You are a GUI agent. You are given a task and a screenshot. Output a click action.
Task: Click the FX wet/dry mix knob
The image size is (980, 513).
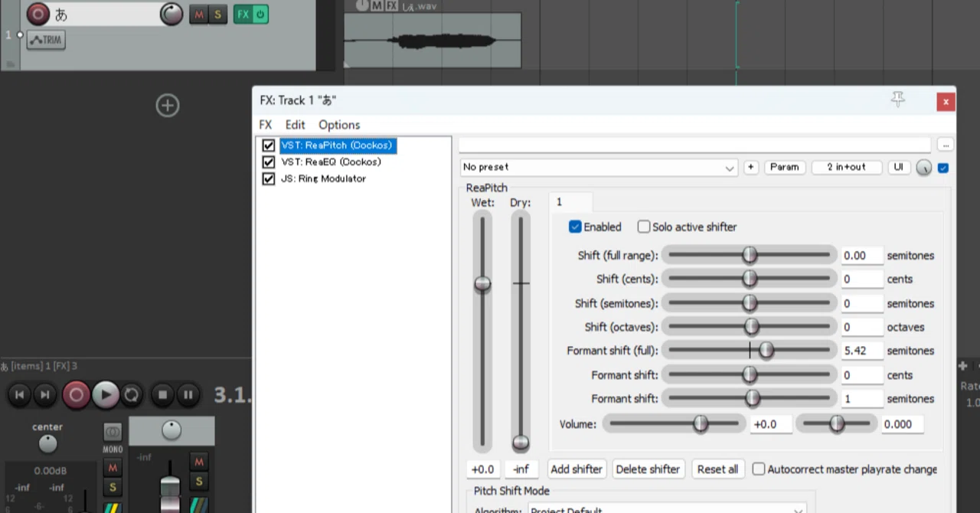tap(924, 168)
